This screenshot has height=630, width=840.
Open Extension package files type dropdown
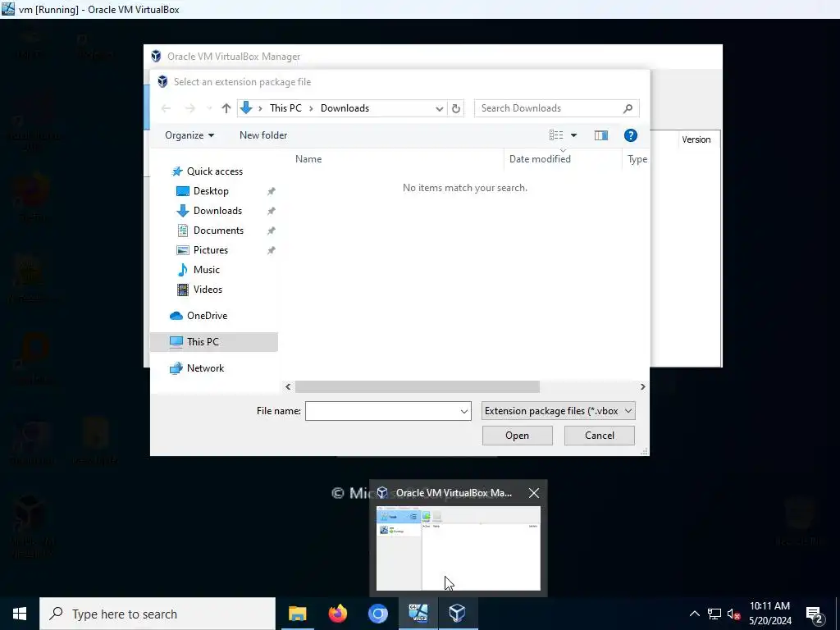click(x=558, y=411)
